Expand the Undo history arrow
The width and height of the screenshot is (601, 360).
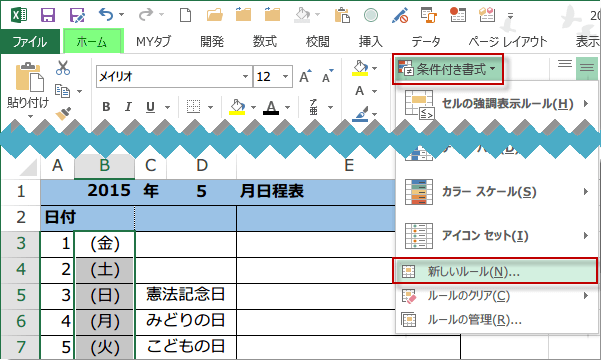click(x=121, y=15)
